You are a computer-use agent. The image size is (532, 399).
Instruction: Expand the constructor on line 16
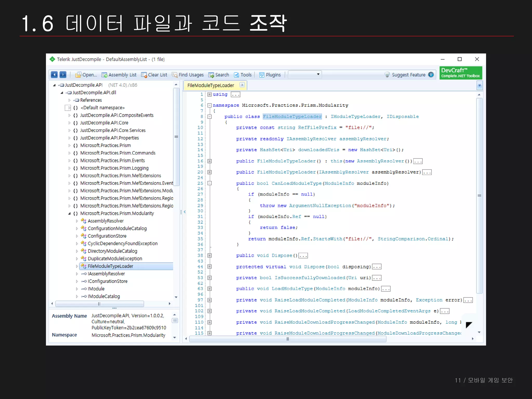[x=209, y=161]
